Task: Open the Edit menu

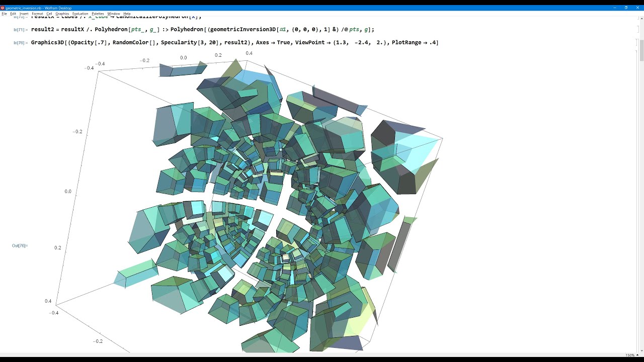Action: 13,14
